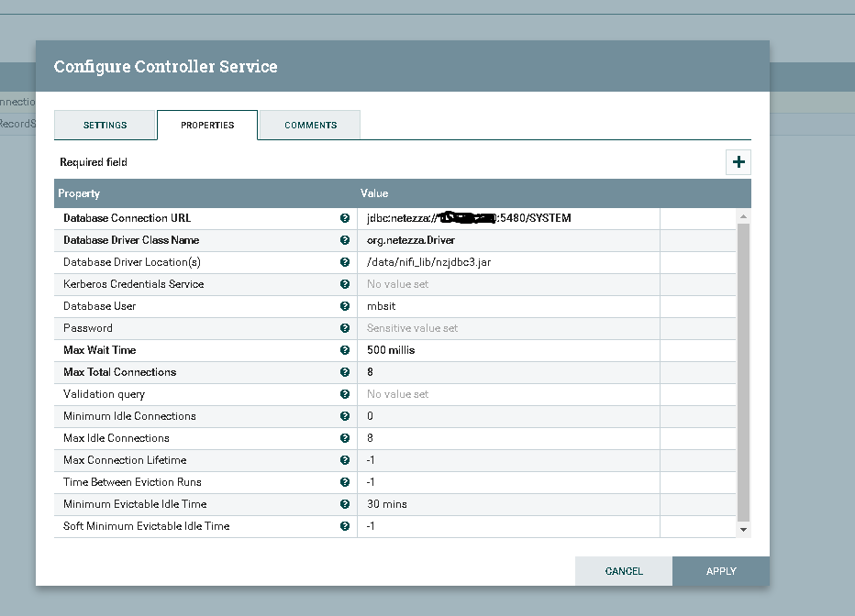Switch to the Settings tab
The width and height of the screenshot is (855, 616).
[x=105, y=125]
